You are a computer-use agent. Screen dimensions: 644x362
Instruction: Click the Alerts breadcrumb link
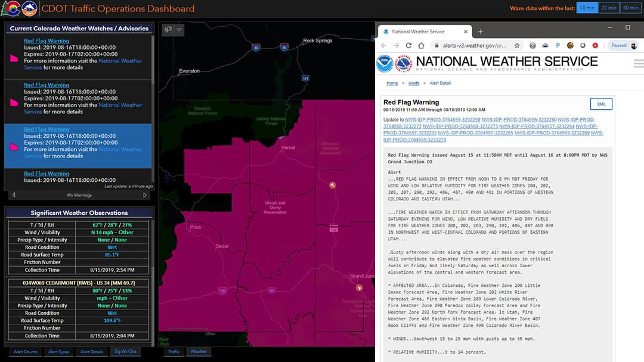click(414, 83)
